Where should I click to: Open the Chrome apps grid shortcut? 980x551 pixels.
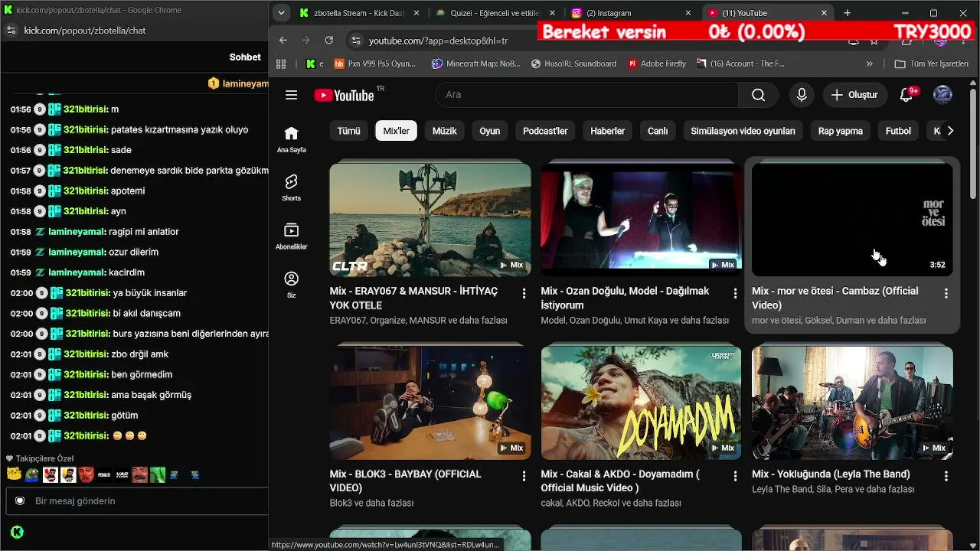point(281,64)
